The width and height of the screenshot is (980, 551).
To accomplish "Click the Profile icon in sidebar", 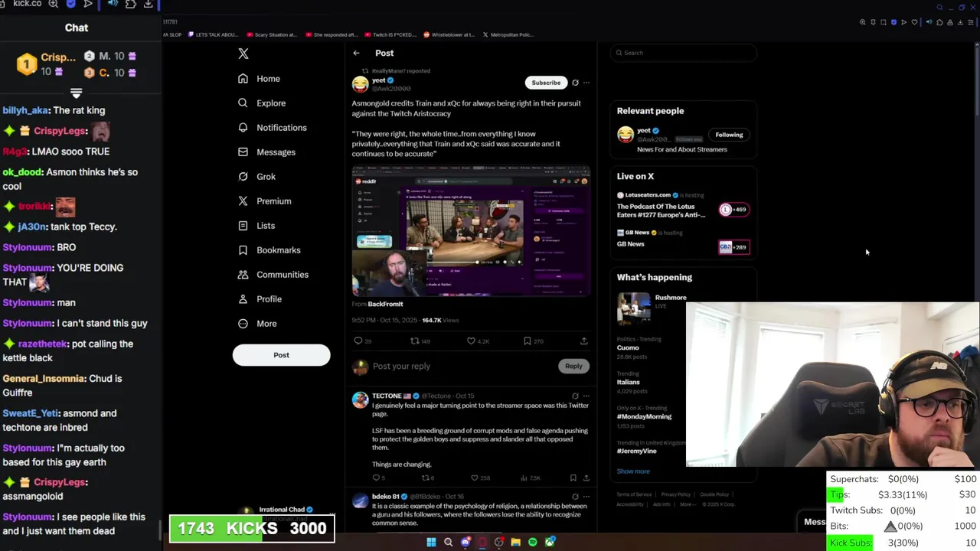I will point(243,299).
